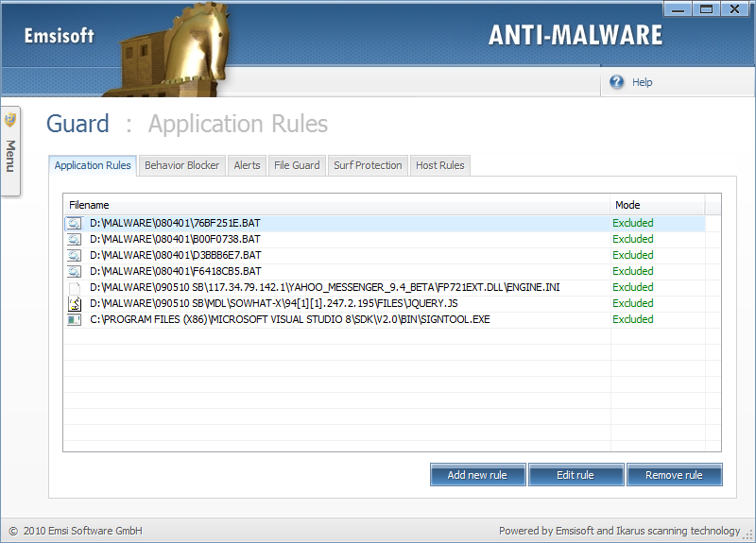Go to the Alerts tab

(x=247, y=165)
